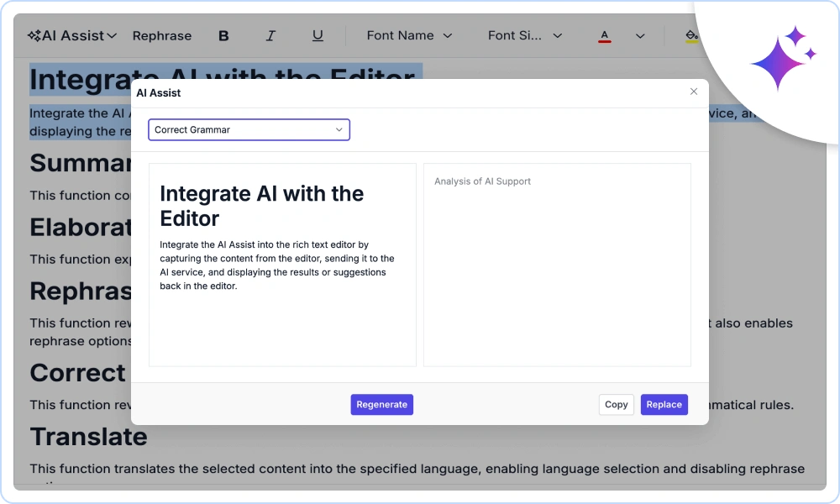Viewport: 840px width, 504px height.
Task: Click the Replace button
Action: (664, 404)
